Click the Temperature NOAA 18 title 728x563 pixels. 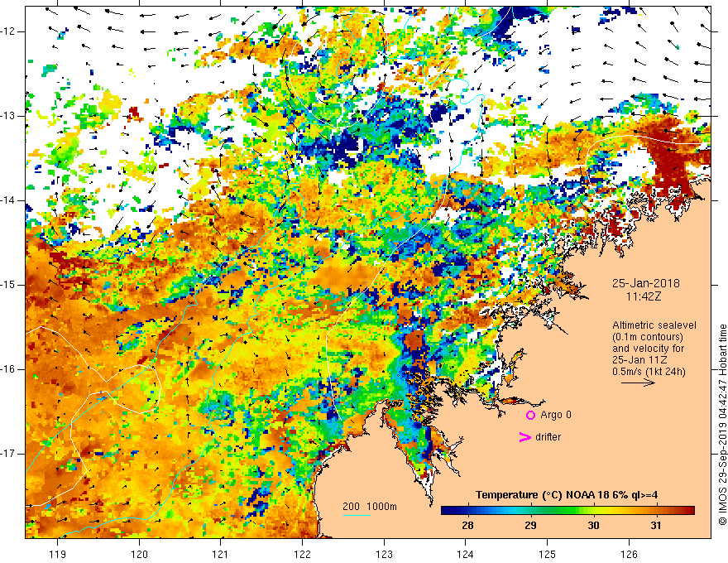[567, 495]
